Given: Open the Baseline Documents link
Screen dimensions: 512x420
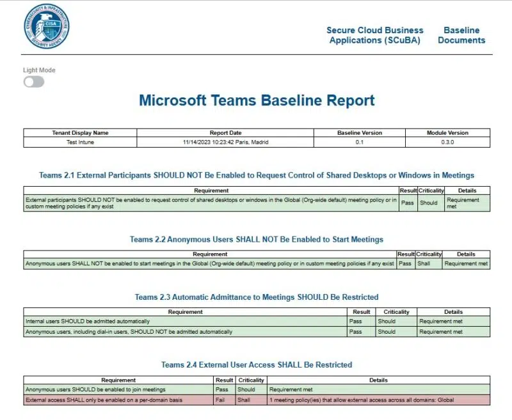Looking at the screenshot, I should tap(461, 35).
